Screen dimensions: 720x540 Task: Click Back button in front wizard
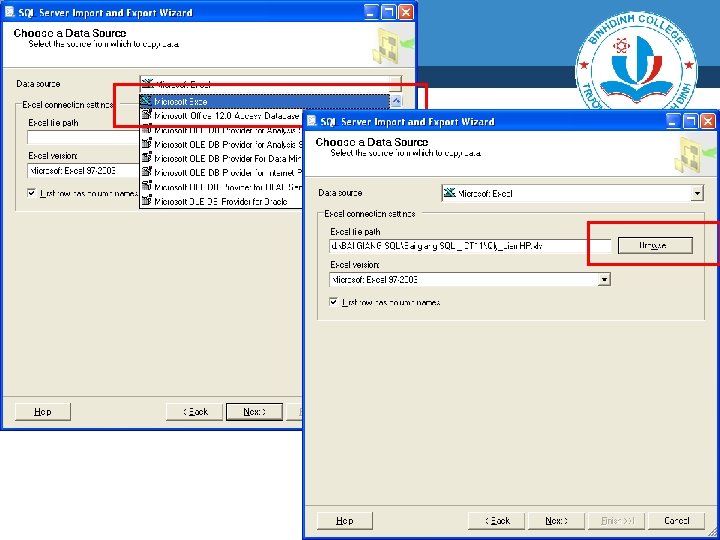click(x=497, y=521)
